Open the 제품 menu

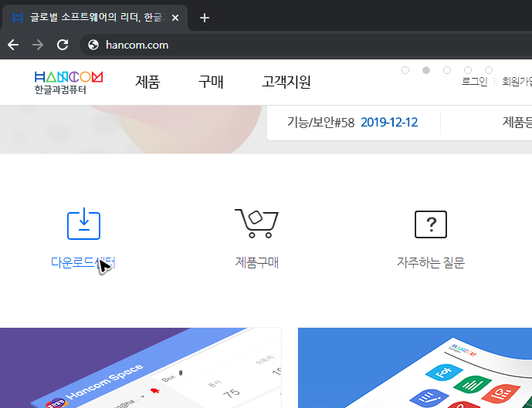147,82
